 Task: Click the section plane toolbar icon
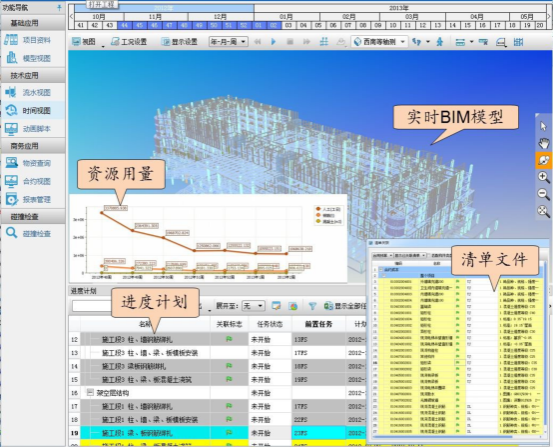(x=460, y=42)
